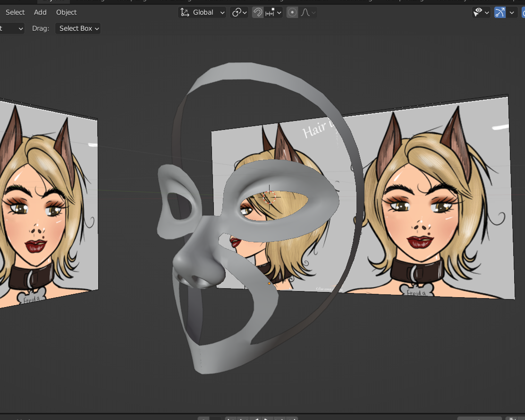Open the Drag Select Box dropdown

tap(78, 28)
